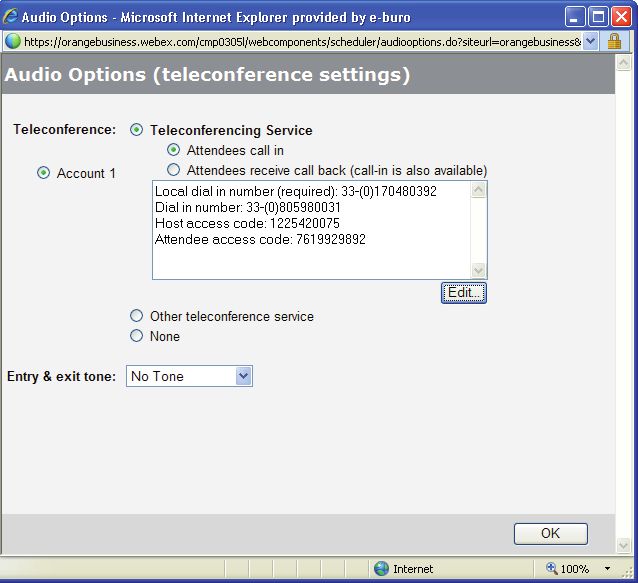Click the Host access code: 1225420075 line
Screen dimensions: 638x583
(247, 223)
